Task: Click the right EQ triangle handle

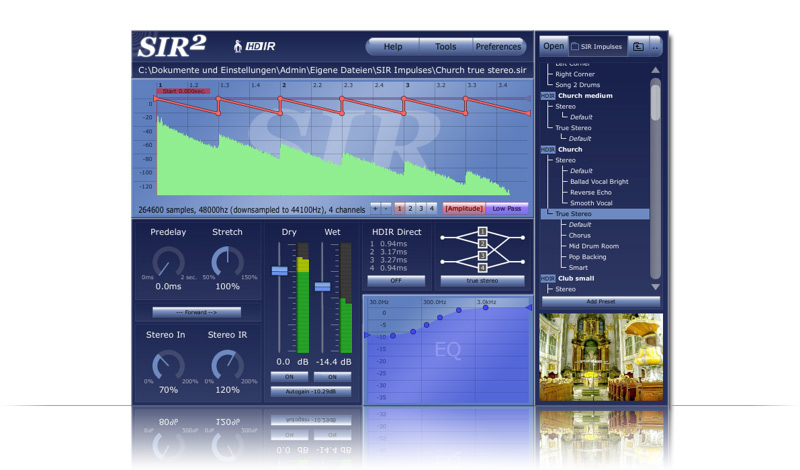Action: [529, 307]
